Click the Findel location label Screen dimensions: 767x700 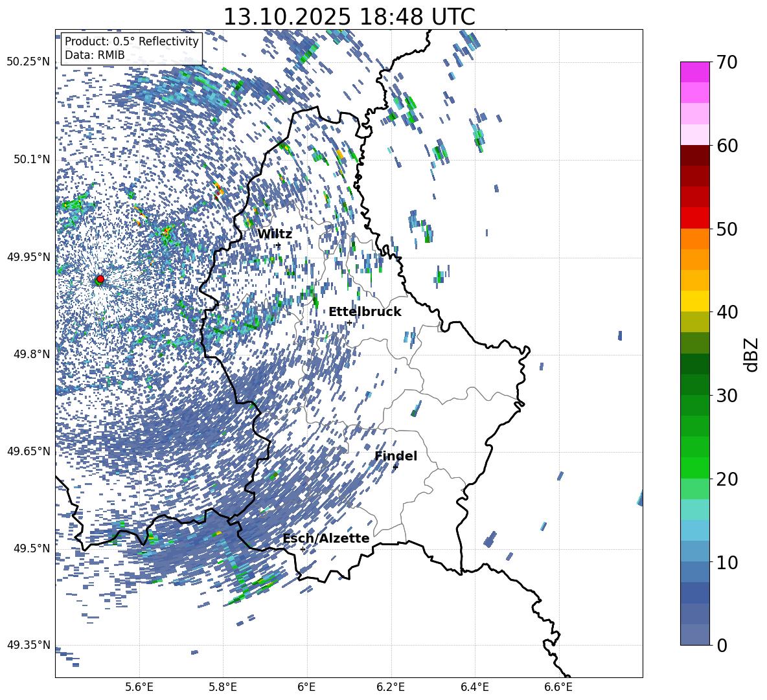[x=396, y=456]
